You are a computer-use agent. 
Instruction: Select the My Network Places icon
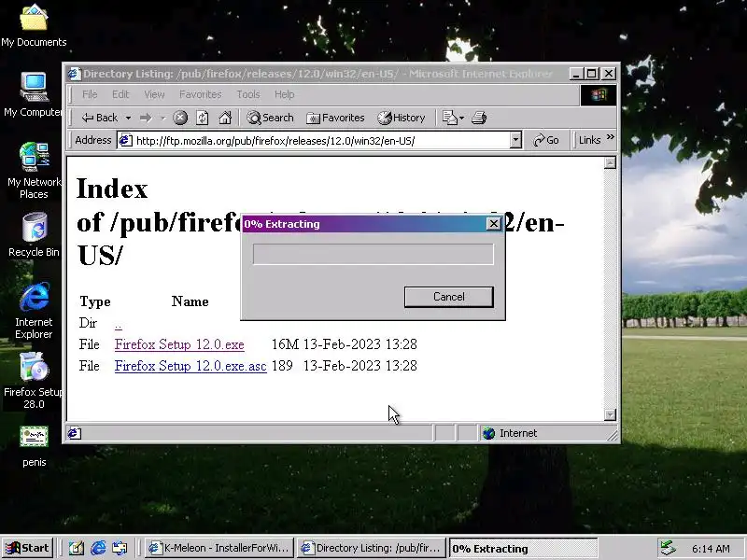(34, 171)
